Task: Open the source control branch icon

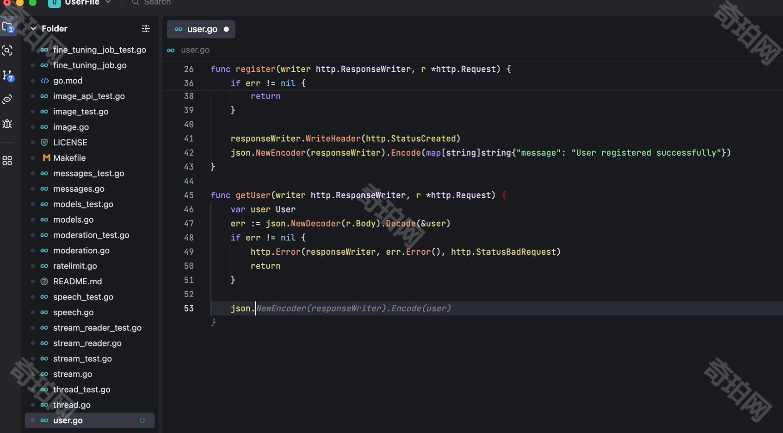Action: [x=8, y=75]
